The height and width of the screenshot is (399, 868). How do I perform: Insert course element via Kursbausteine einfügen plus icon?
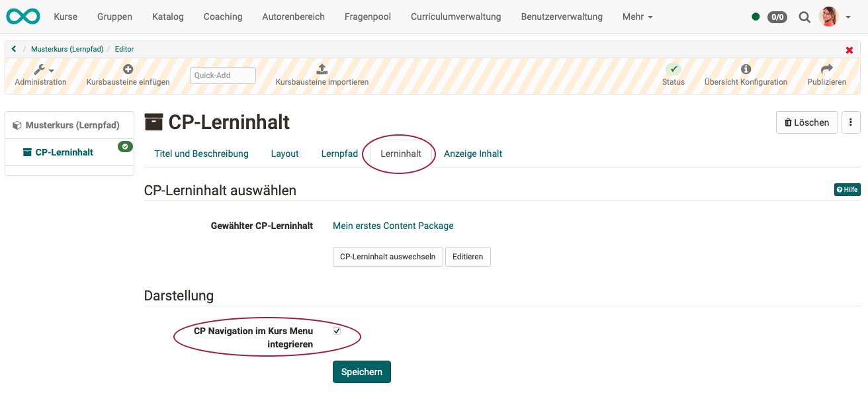pos(128,69)
